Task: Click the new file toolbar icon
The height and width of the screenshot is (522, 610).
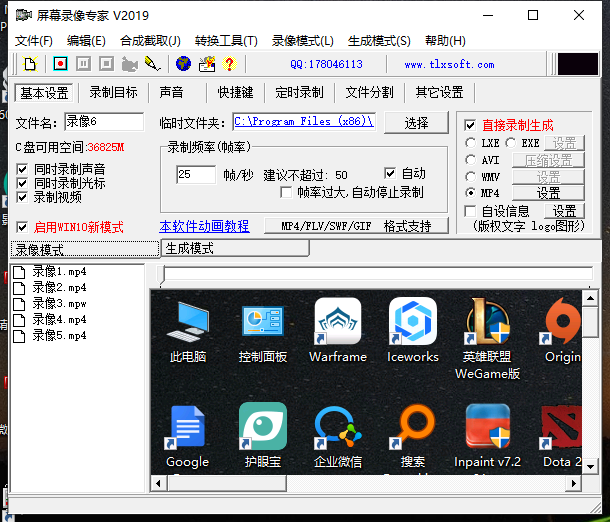Action: coord(30,64)
